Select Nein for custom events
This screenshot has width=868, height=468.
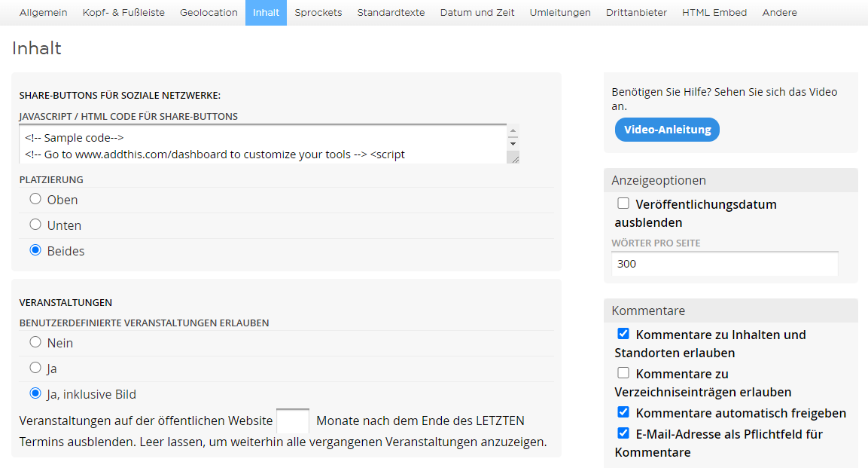tap(35, 341)
